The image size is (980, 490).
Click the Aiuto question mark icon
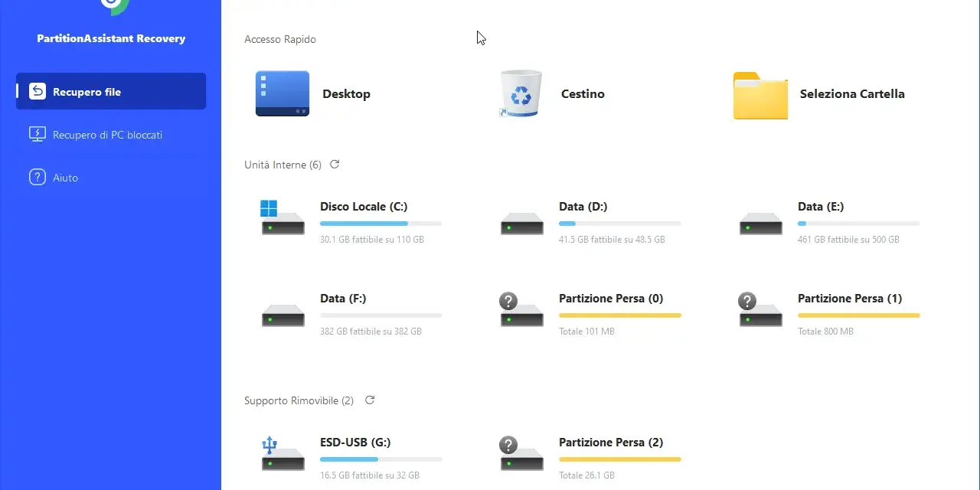pos(38,177)
